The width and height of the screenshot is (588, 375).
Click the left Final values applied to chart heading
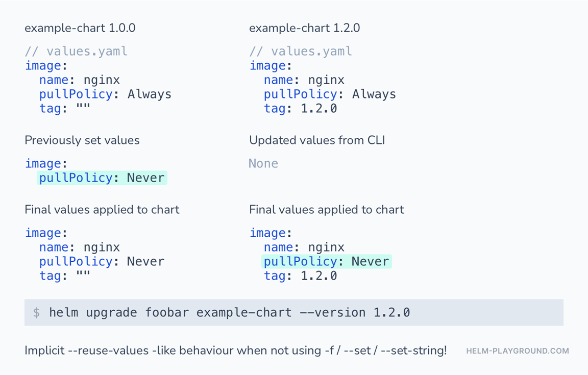[x=102, y=210]
